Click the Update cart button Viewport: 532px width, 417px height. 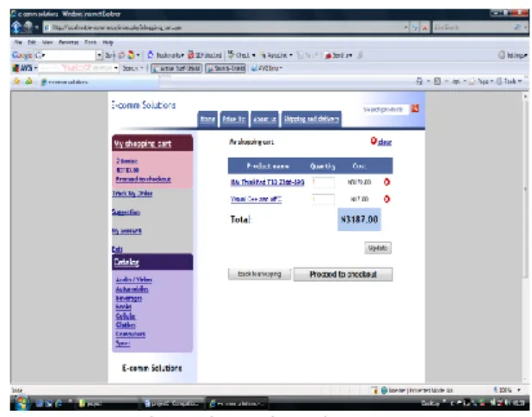coord(378,248)
